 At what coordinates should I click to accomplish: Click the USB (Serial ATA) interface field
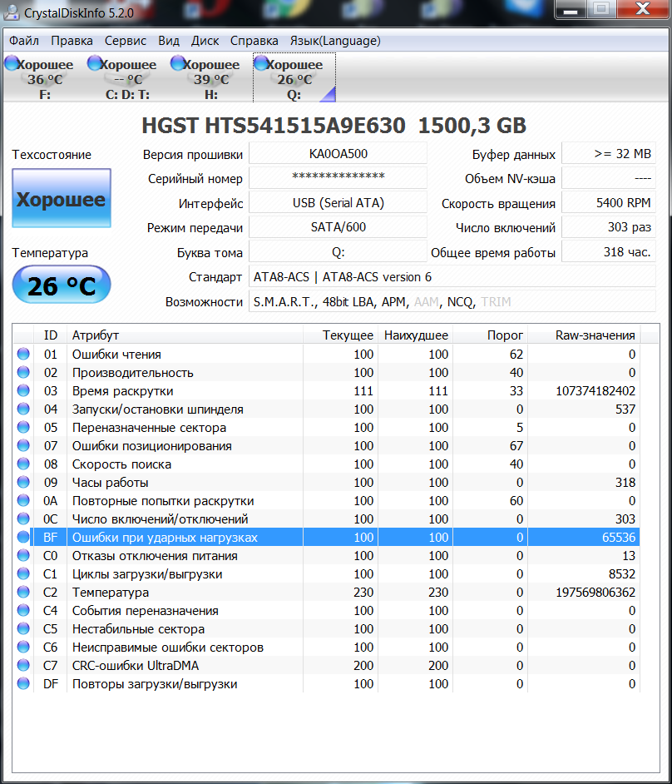(x=338, y=202)
